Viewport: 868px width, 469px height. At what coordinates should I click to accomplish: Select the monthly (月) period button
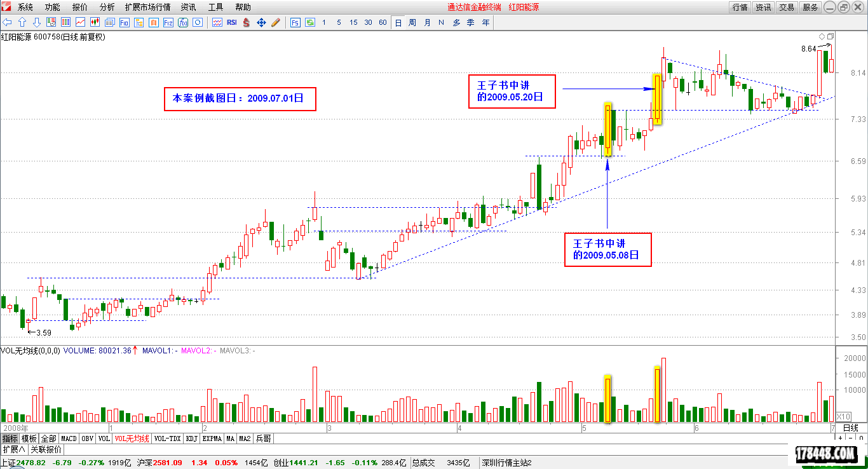click(x=427, y=22)
